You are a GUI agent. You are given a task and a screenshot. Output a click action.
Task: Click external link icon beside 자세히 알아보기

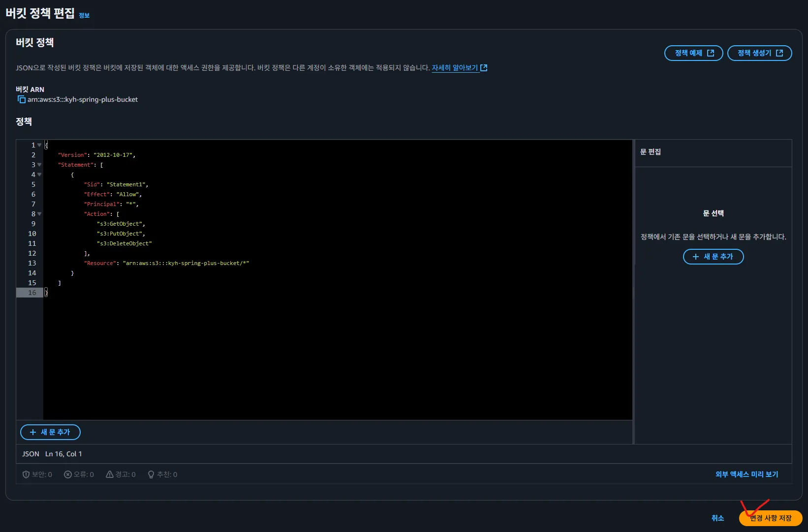tap(484, 68)
